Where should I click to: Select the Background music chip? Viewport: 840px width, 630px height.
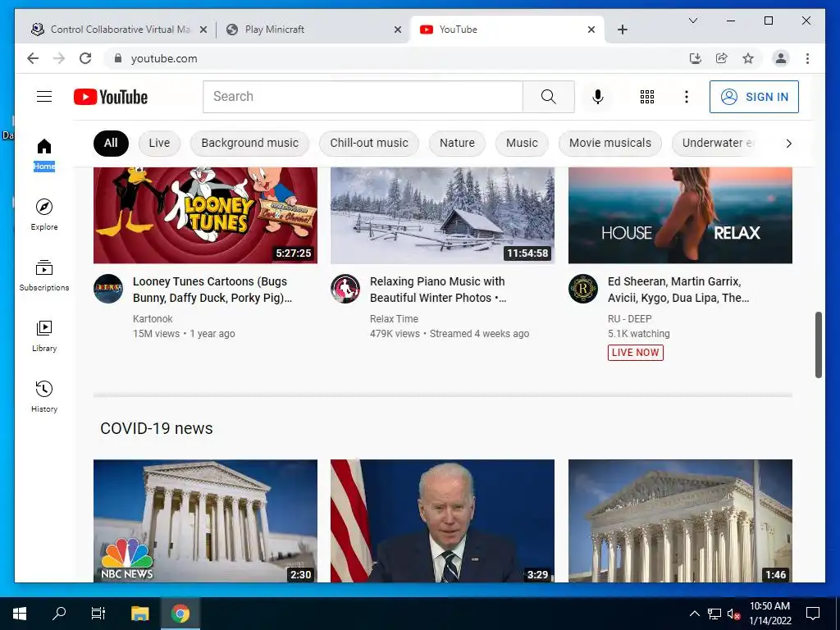tap(249, 143)
